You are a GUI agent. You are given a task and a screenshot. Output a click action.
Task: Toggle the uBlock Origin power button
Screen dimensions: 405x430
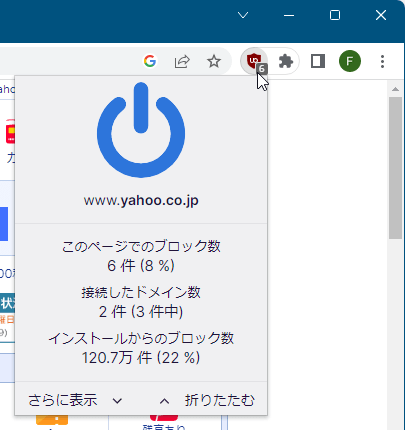click(x=141, y=130)
